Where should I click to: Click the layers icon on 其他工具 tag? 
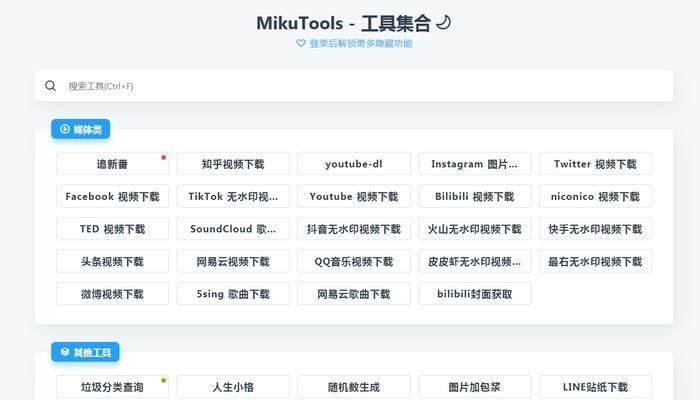pos(65,352)
